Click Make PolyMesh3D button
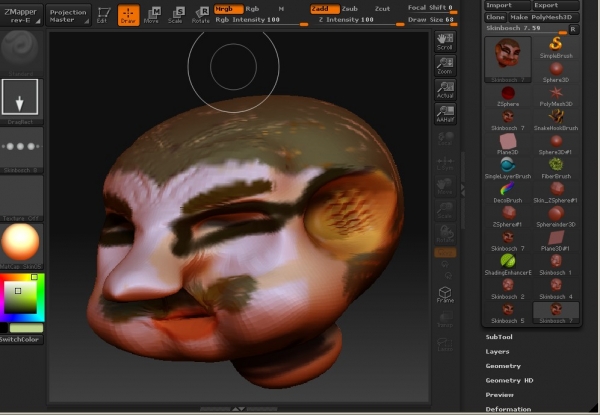The width and height of the screenshot is (600, 415). coord(543,17)
